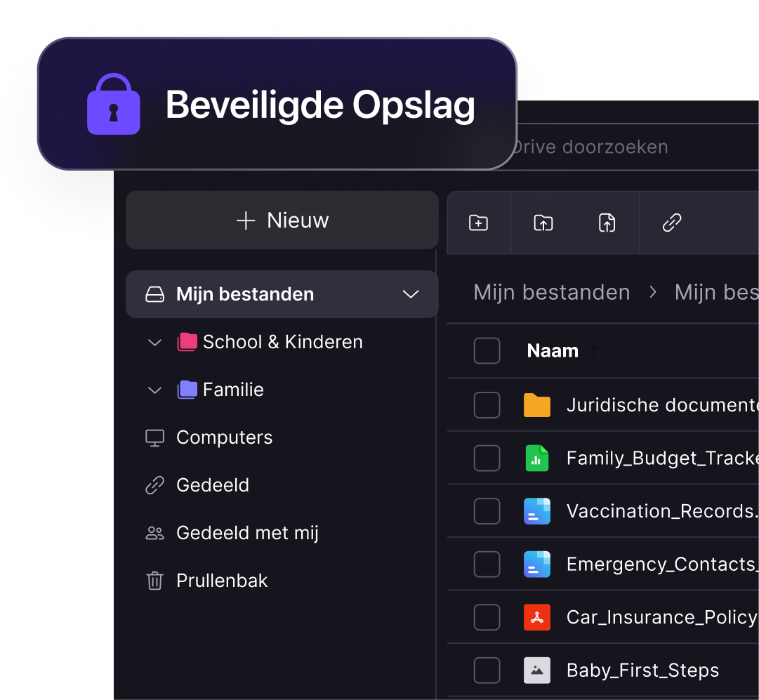759x700 pixels.
Task: Expand the Familie folder tree
Action: click(154, 390)
